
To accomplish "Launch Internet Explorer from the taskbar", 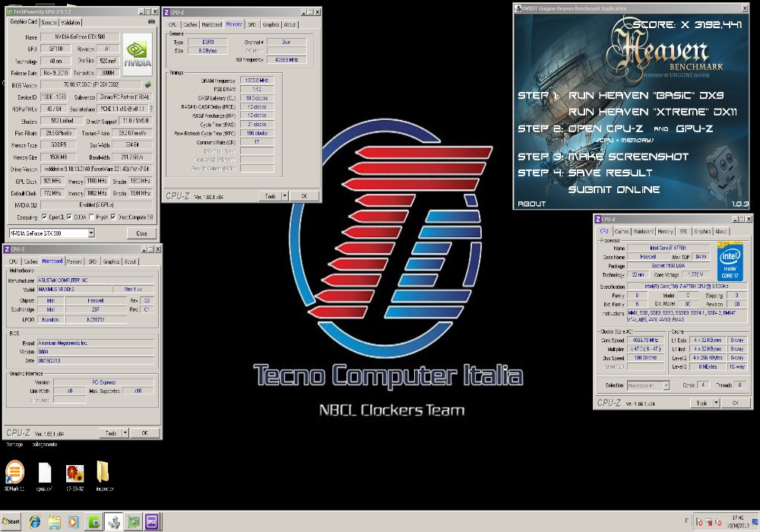I will [35, 522].
